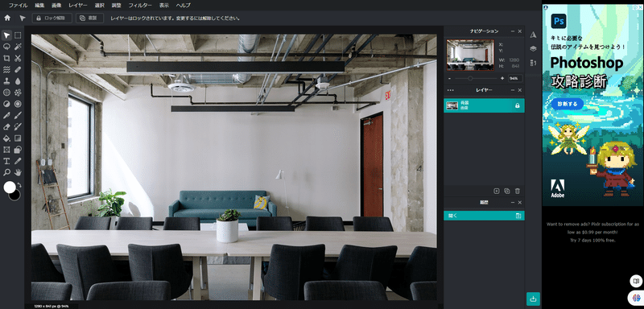
Task: Open the フィルター menu
Action: [x=140, y=6]
